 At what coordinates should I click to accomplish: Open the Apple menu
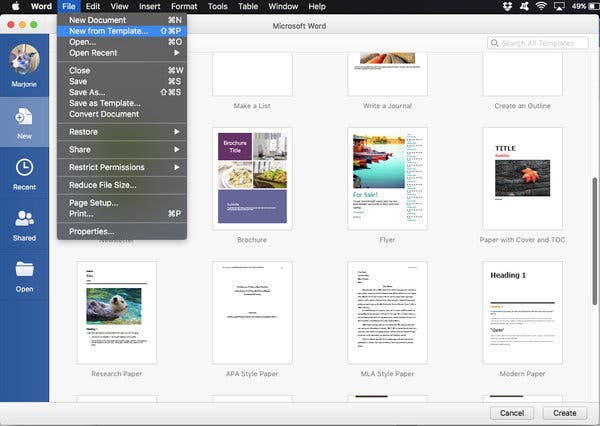(15, 6)
